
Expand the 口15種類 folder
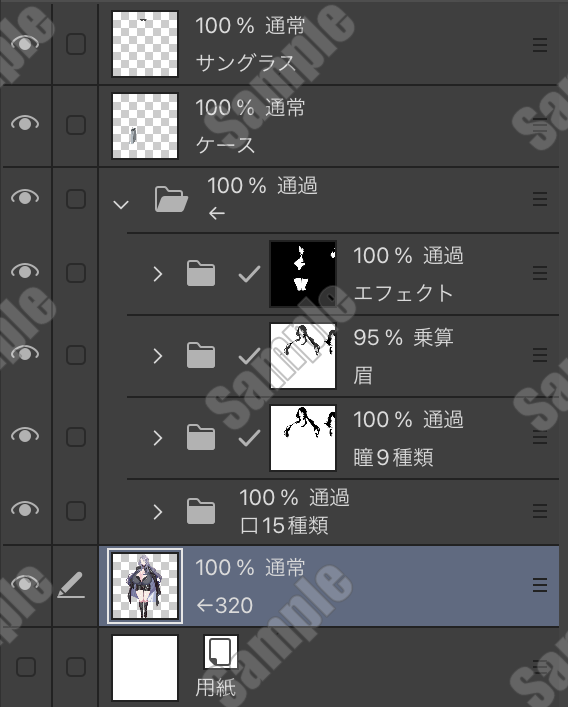point(157,512)
